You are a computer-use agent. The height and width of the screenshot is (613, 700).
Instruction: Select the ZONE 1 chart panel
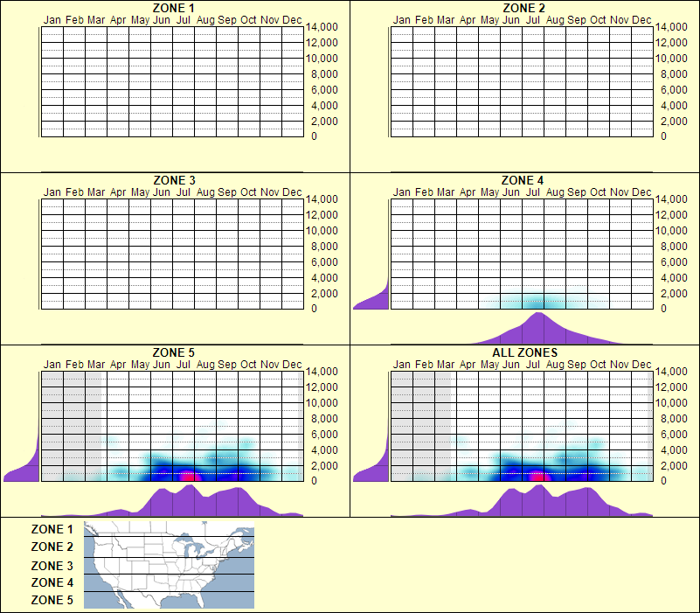[170, 79]
